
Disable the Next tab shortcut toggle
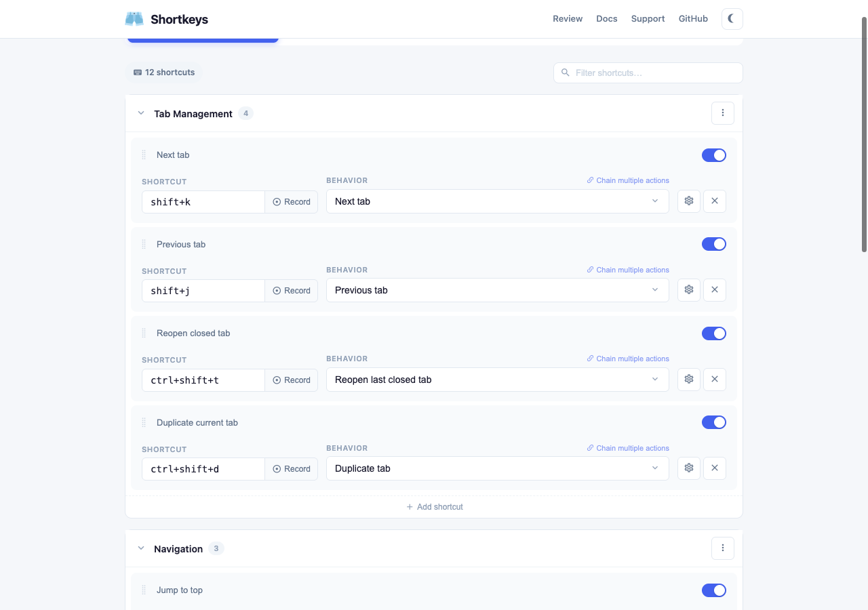[713, 155]
